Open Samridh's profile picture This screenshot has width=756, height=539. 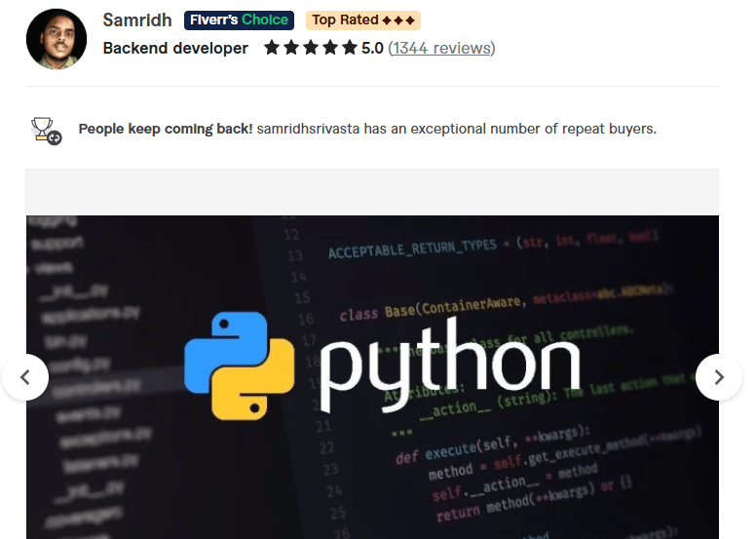pos(57,39)
